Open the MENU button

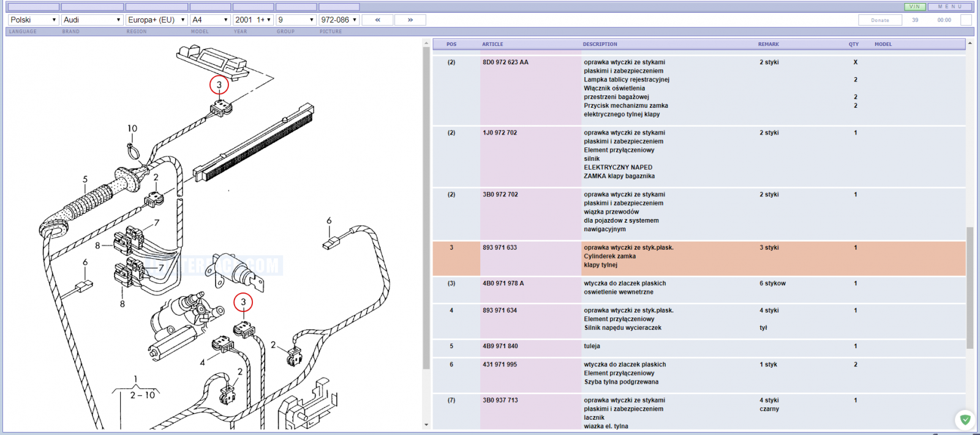950,7
